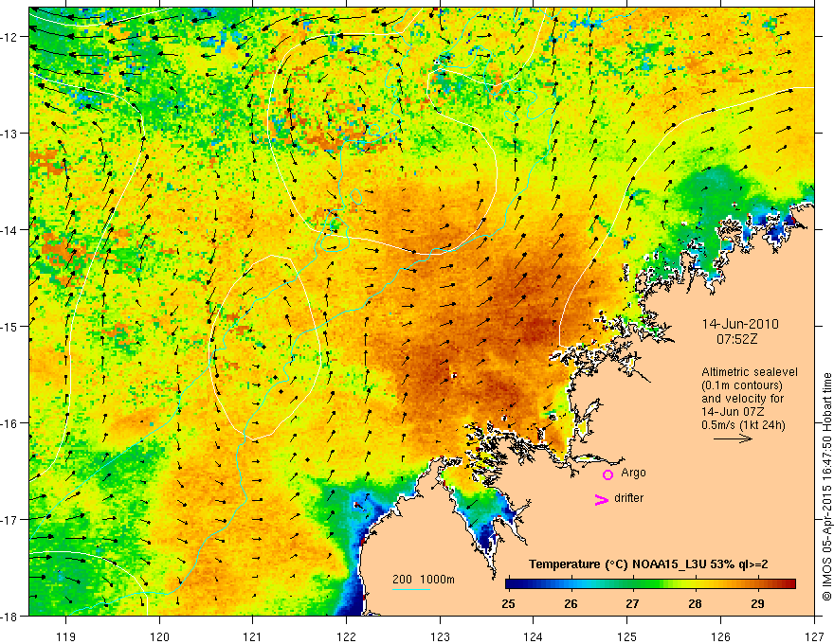Click the 0.5m/s velocity scale arrow
Screen dimensions: 834x644
(733, 438)
